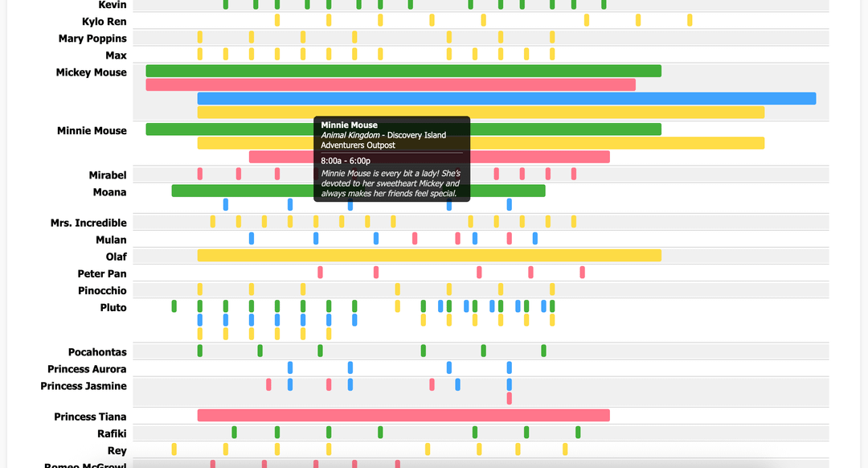Click the Princess Tiana row label

[90, 417]
